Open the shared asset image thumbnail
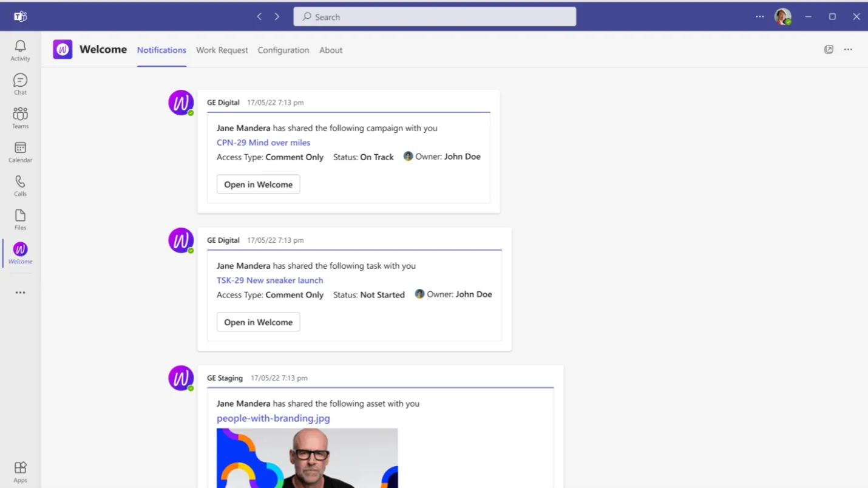Image resolution: width=868 pixels, height=488 pixels. [x=307, y=458]
